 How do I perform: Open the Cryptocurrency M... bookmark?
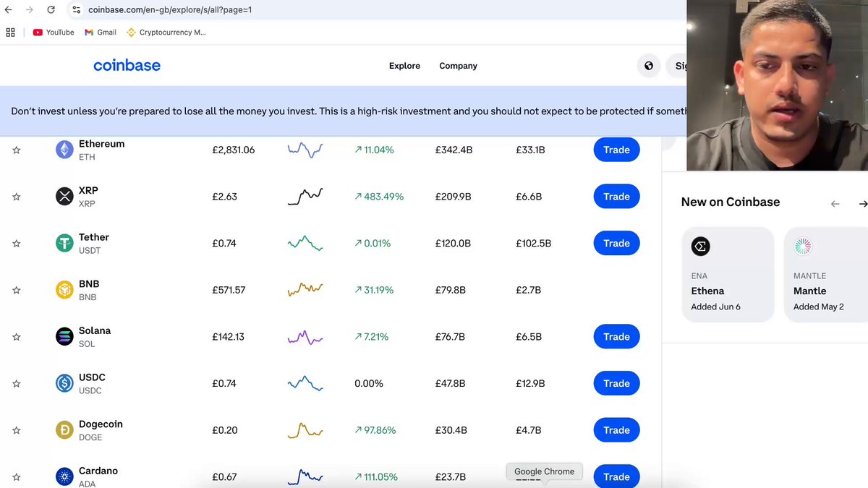coord(166,33)
